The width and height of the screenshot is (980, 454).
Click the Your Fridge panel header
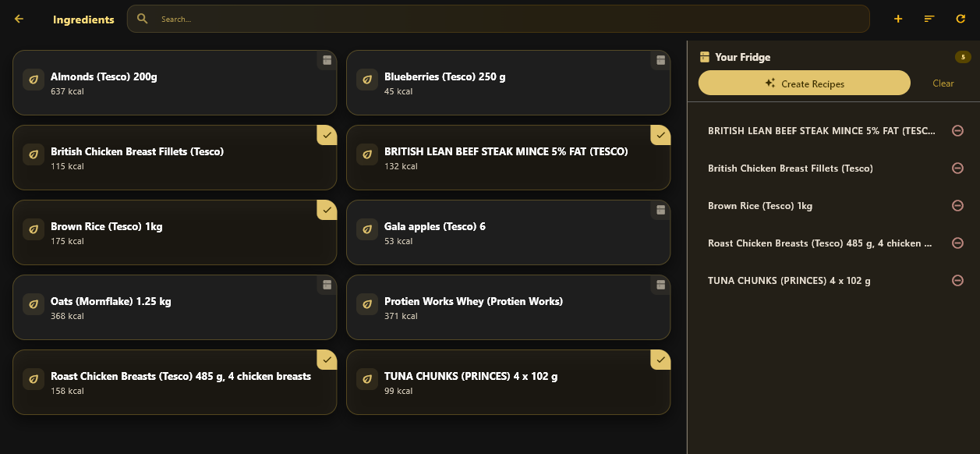pyautogui.click(x=741, y=56)
